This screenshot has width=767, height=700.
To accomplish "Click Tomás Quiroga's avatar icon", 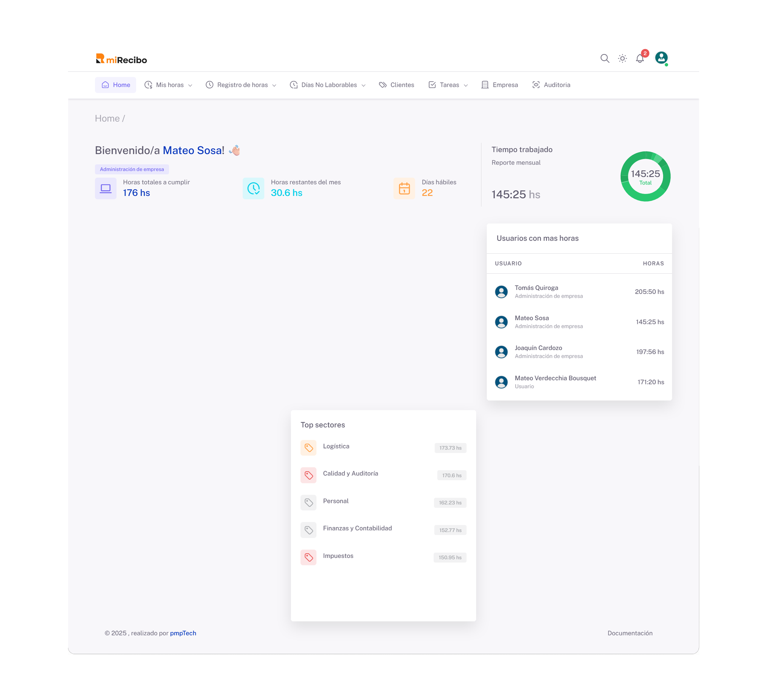I will [x=502, y=291].
